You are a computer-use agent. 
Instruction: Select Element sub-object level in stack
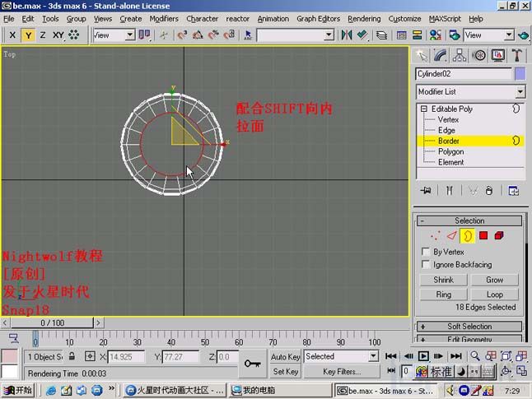coord(450,162)
